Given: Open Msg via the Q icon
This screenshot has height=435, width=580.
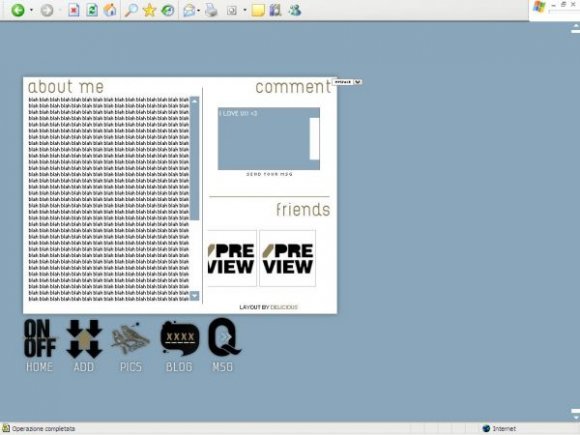Looking at the screenshot, I should click(224, 337).
